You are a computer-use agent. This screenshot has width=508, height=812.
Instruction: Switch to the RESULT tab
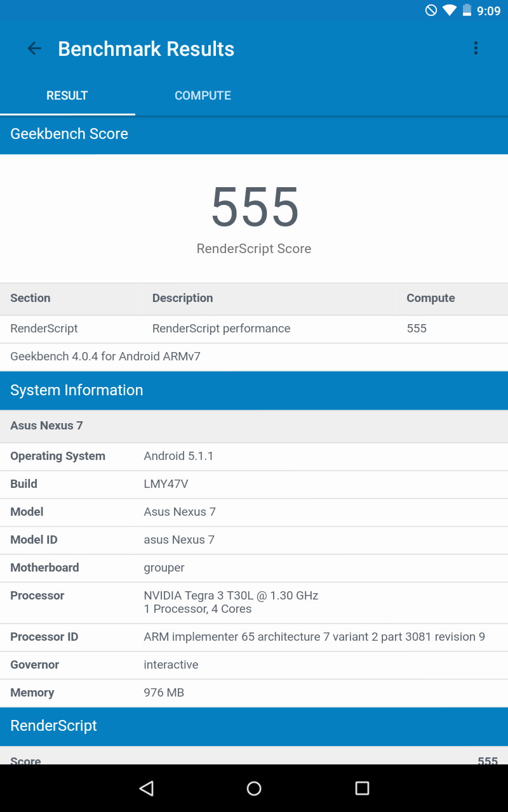[x=67, y=96]
